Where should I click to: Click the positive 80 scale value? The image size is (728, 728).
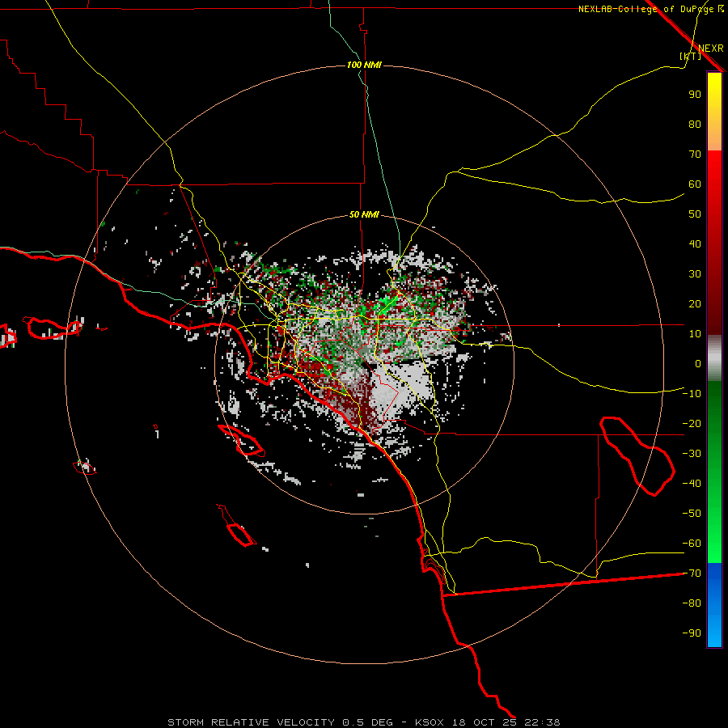coord(695,125)
